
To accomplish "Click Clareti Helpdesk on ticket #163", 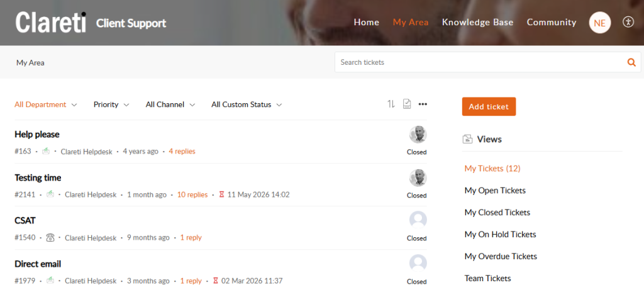I will click(x=87, y=152).
